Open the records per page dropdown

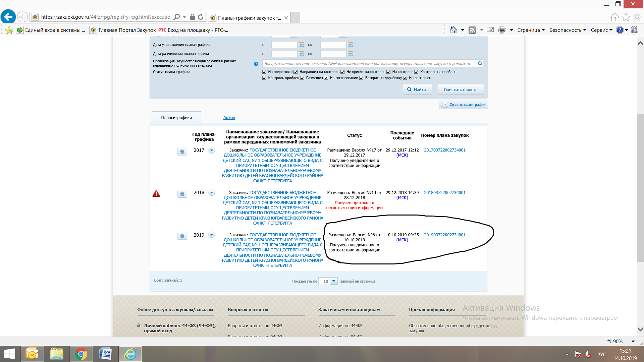point(334,281)
